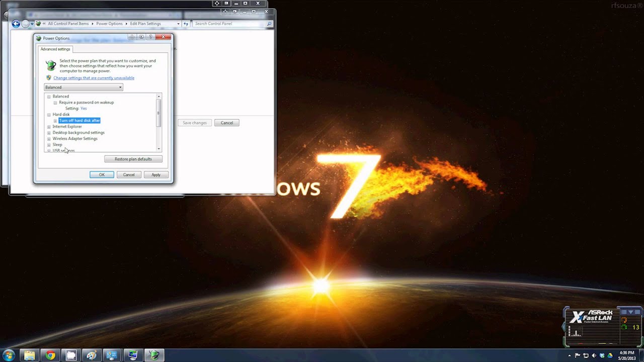This screenshot has height=362, width=644.
Task: Expand Desktop background settings node
Action: pyautogui.click(x=49, y=133)
